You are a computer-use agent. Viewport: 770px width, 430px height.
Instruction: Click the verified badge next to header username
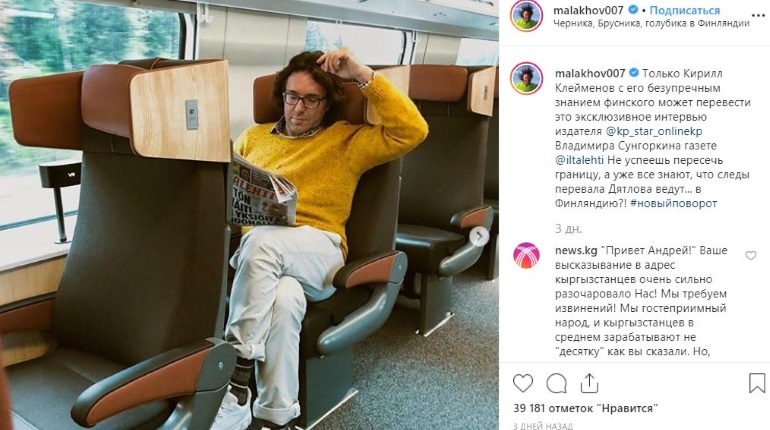(x=633, y=10)
